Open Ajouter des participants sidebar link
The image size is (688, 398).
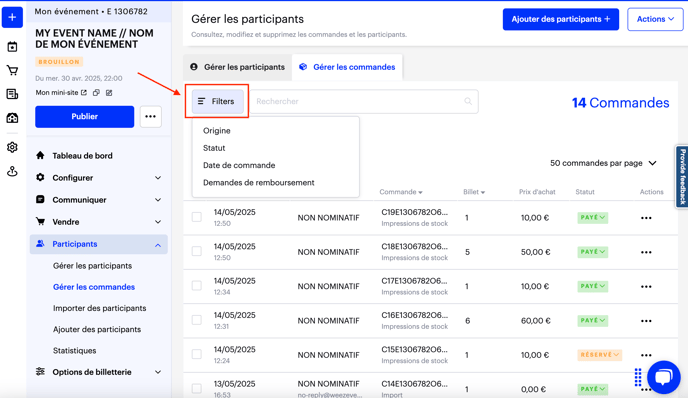coord(97,330)
